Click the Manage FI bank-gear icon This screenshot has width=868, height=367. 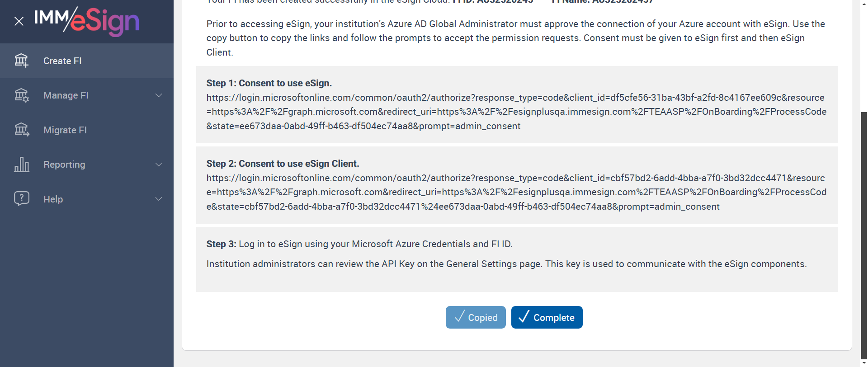[x=21, y=95]
